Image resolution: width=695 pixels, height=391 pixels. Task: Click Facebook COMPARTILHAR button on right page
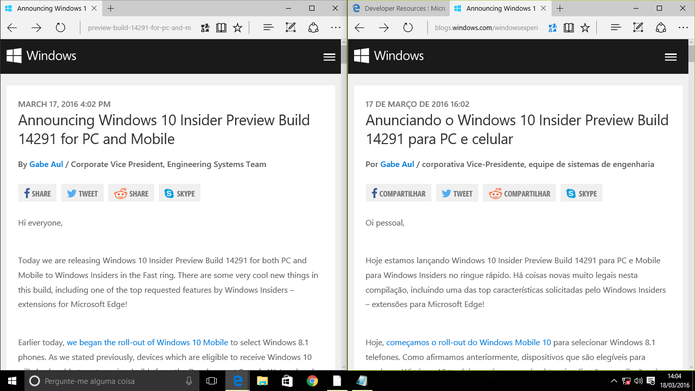[398, 193]
